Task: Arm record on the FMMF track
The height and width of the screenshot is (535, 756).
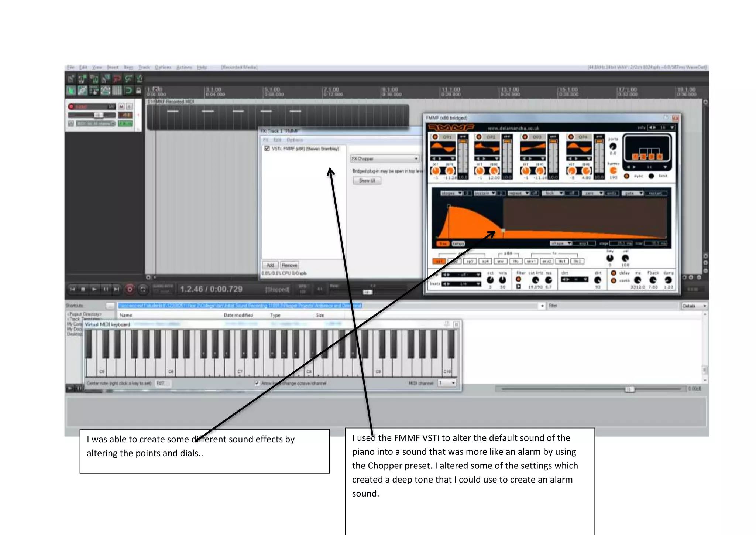Action: [71, 106]
